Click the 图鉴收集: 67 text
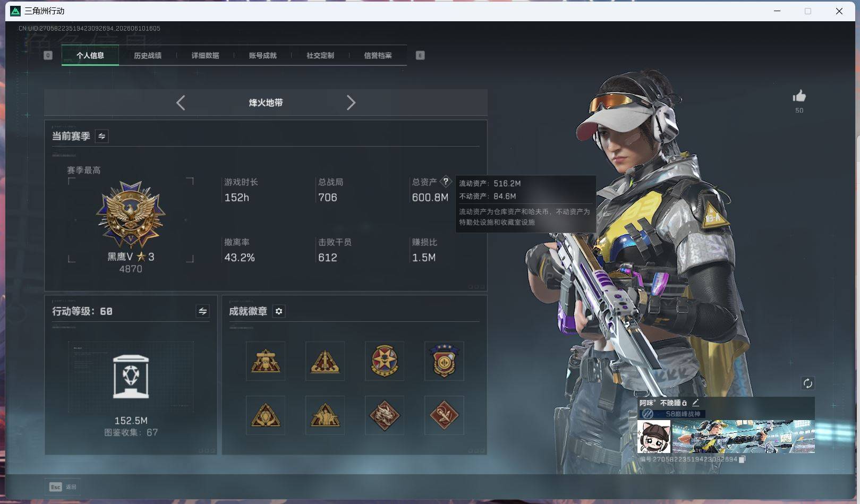This screenshot has width=860, height=504. (131, 432)
